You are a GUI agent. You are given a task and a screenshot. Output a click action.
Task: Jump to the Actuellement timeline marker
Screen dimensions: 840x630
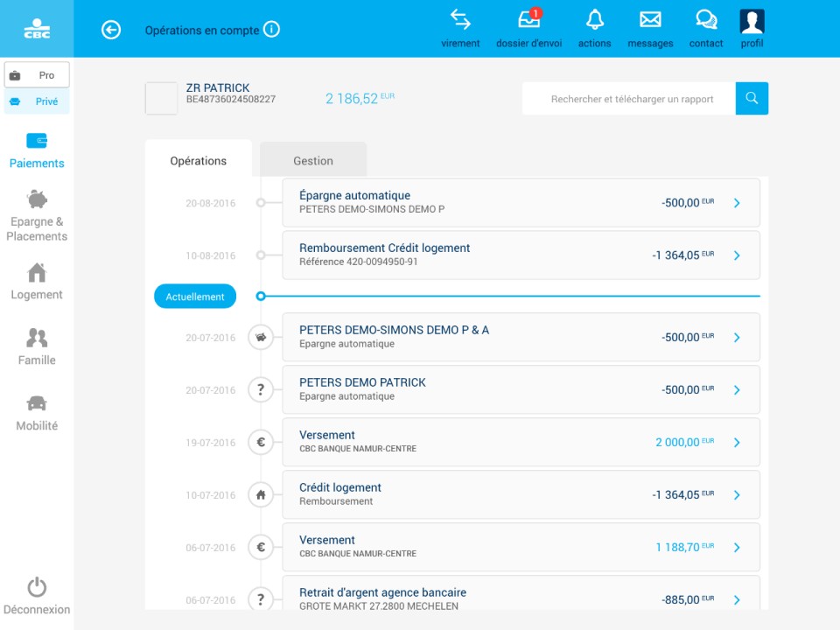195,297
